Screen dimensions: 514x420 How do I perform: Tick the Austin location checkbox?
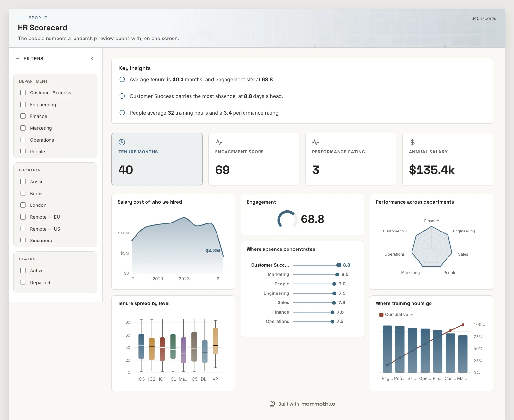tap(23, 181)
